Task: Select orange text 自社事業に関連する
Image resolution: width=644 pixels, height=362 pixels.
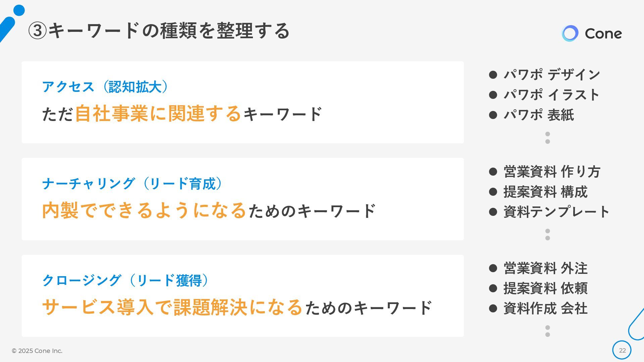Action: coord(158,114)
